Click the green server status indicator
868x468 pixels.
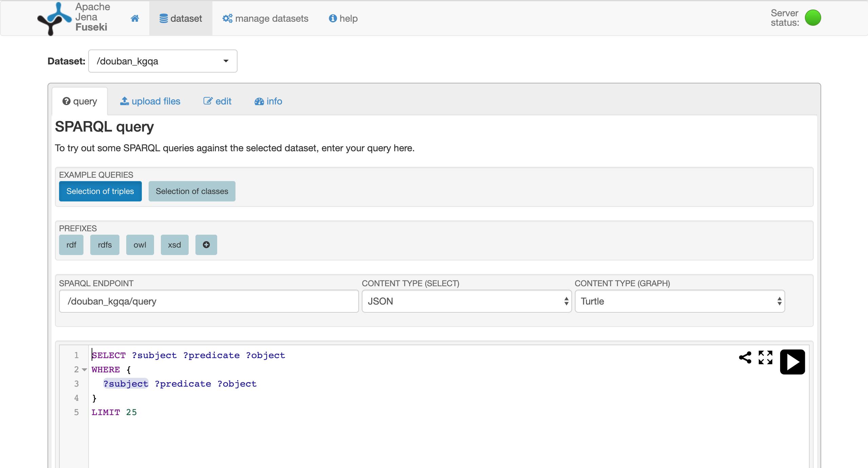click(813, 18)
